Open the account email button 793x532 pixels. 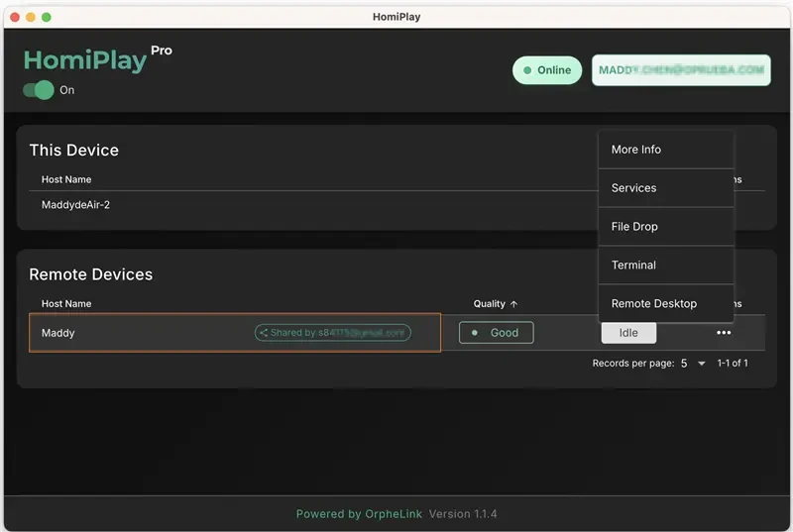(x=681, y=70)
